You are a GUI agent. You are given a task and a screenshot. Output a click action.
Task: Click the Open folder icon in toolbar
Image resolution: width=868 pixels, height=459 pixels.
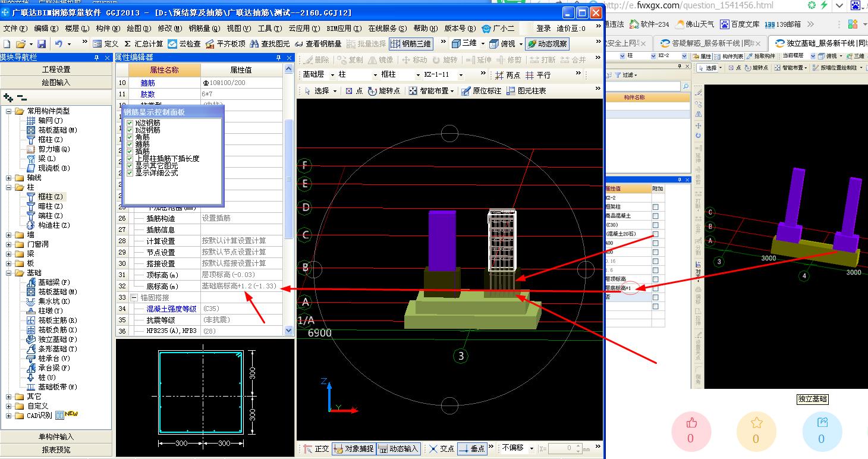click(x=20, y=44)
